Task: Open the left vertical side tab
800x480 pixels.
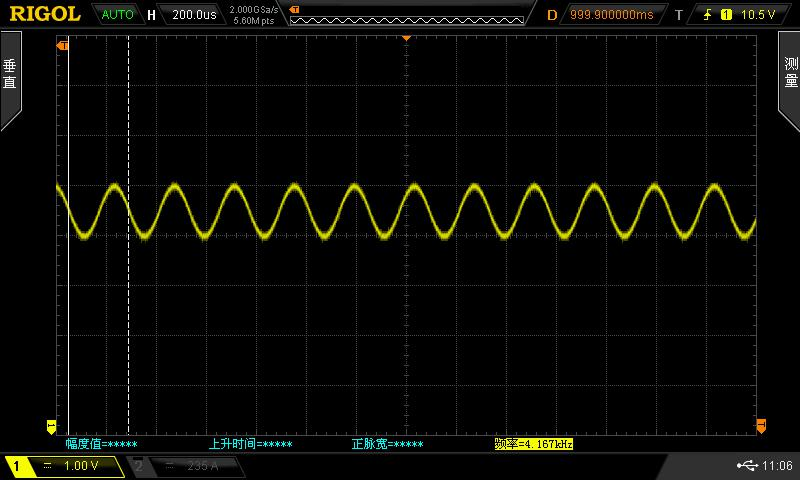Action: pyautogui.click(x=10, y=78)
